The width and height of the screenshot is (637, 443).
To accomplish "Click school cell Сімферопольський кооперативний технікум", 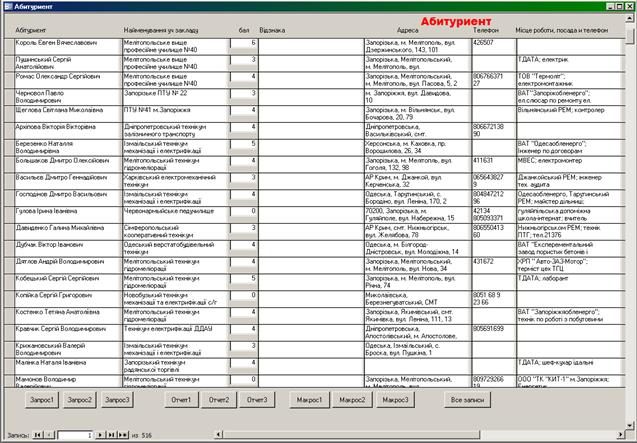I will coord(176,232).
